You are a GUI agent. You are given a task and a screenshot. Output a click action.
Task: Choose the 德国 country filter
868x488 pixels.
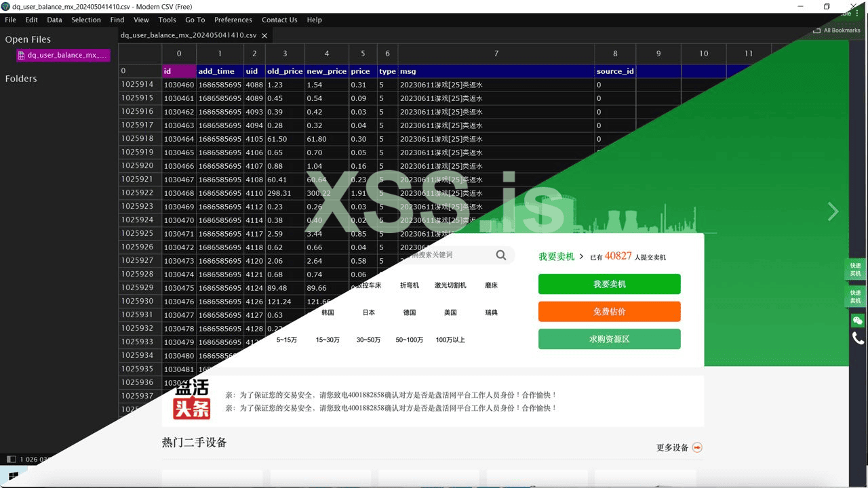tap(409, 312)
